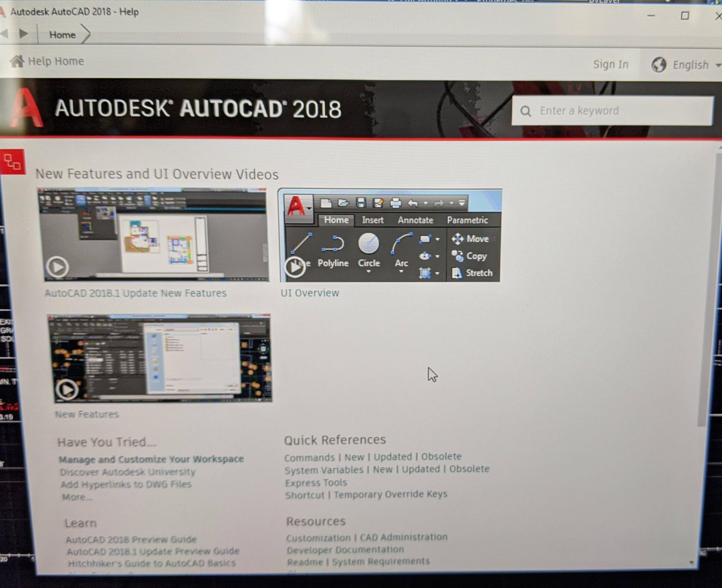Play the New Features video
The width and height of the screenshot is (722, 588).
click(67, 389)
